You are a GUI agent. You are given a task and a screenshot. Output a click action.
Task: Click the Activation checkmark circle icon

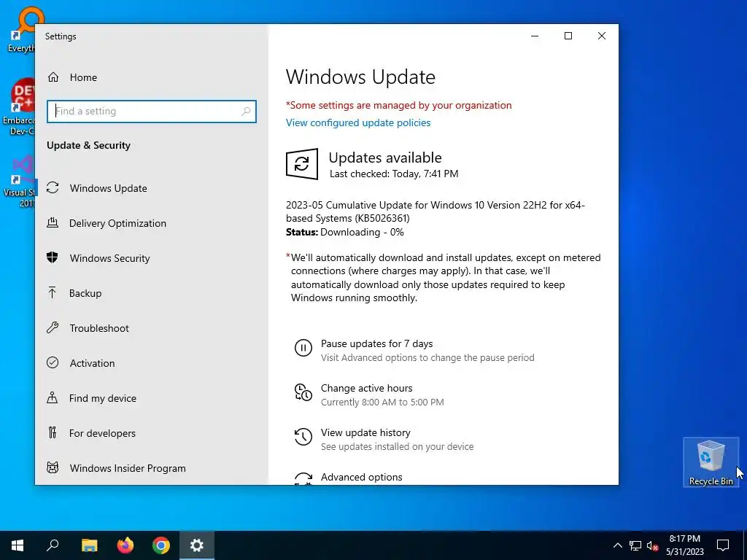pyautogui.click(x=53, y=362)
